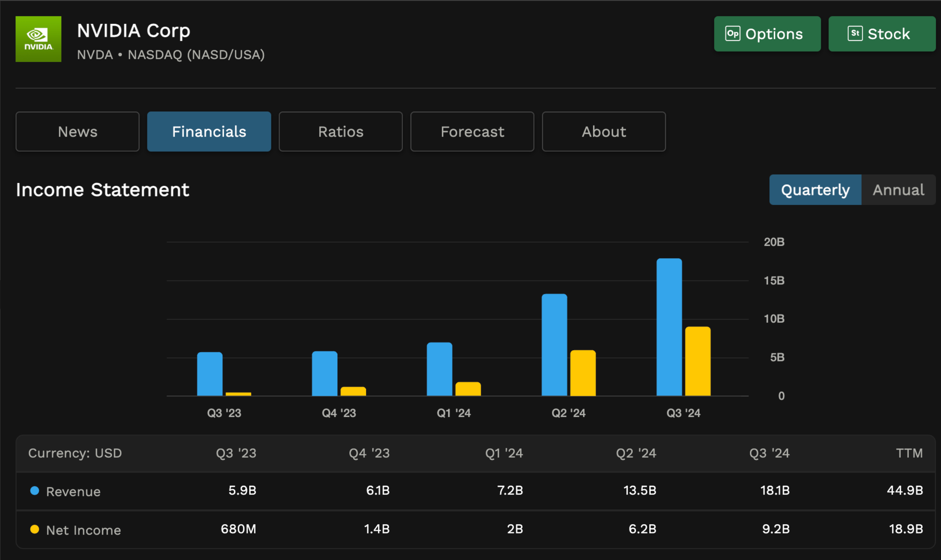Image resolution: width=941 pixels, height=560 pixels.
Task: Click revenue value 5.9B
Action: [242, 490]
